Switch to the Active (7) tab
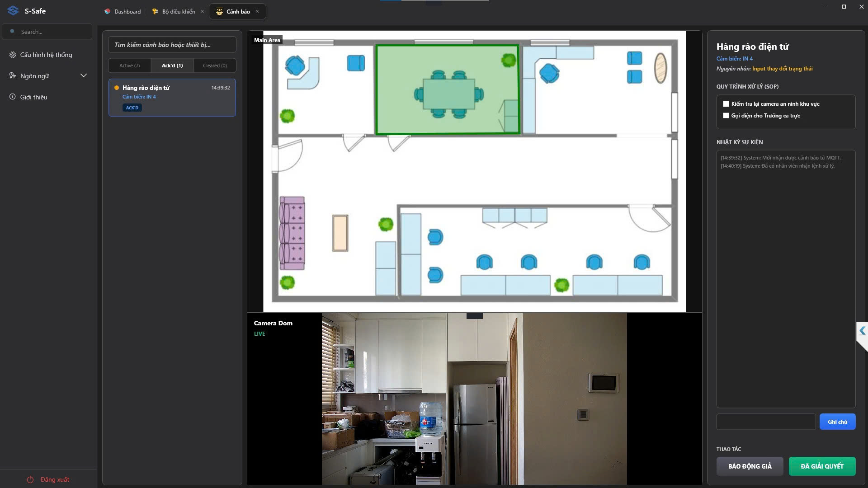 [130, 66]
